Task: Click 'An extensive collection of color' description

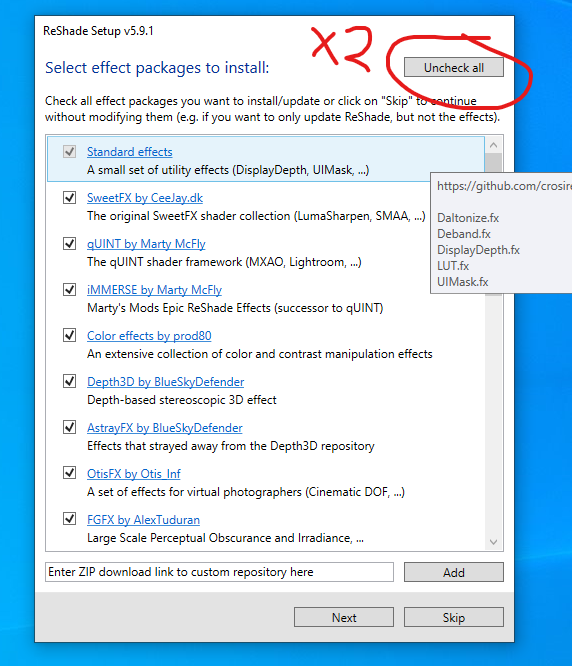Action: click(259, 354)
